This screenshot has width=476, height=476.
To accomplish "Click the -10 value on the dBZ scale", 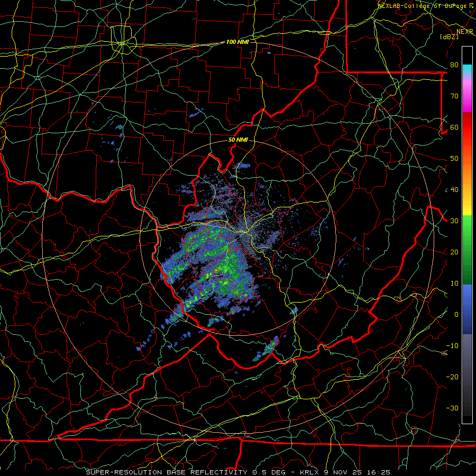I will coord(452,345).
